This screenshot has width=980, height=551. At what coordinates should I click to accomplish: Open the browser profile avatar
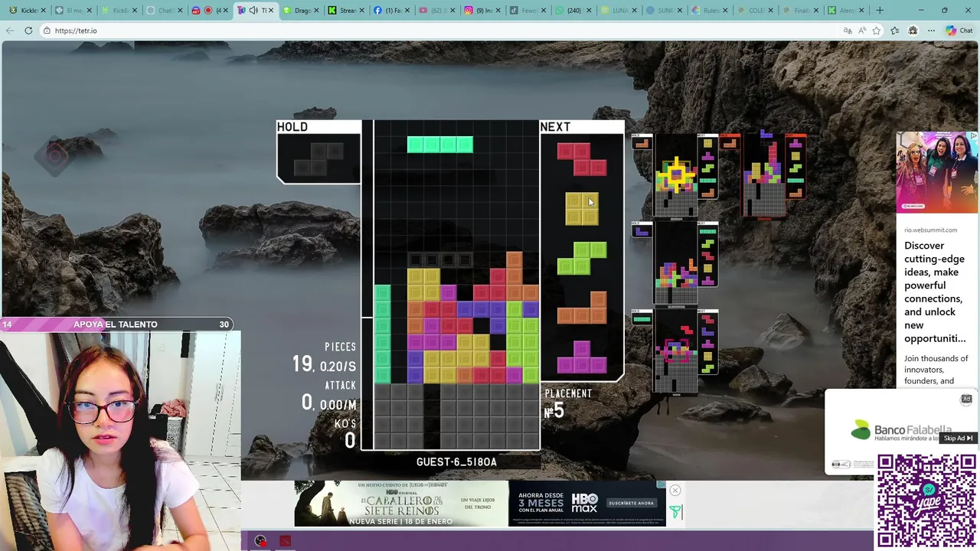coord(913,31)
